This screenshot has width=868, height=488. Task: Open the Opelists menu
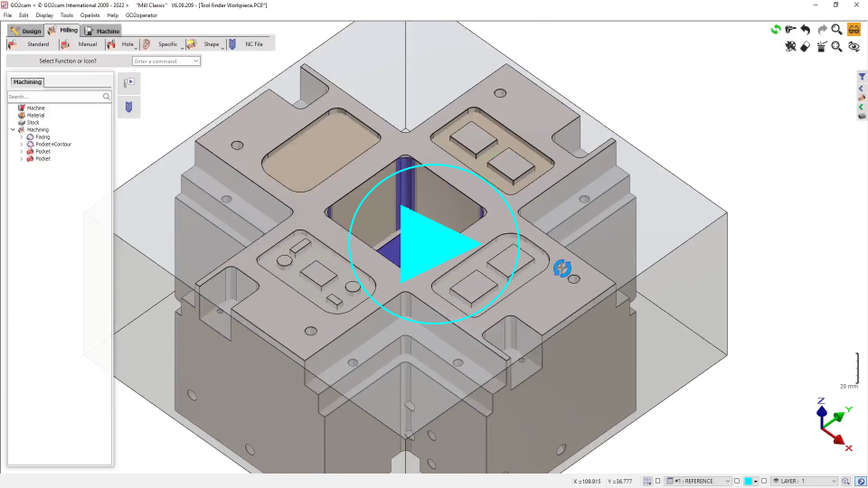click(90, 15)
